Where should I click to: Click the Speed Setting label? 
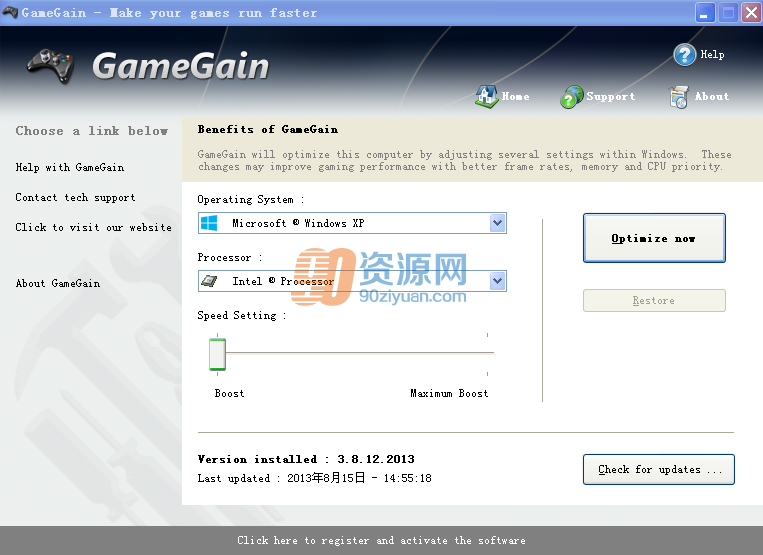pos(241,315)
